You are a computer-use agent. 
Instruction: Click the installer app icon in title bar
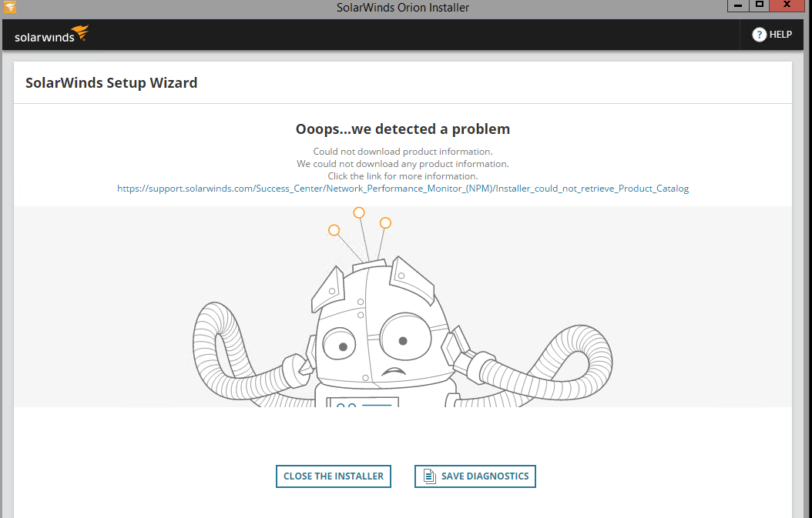point(10,7)
